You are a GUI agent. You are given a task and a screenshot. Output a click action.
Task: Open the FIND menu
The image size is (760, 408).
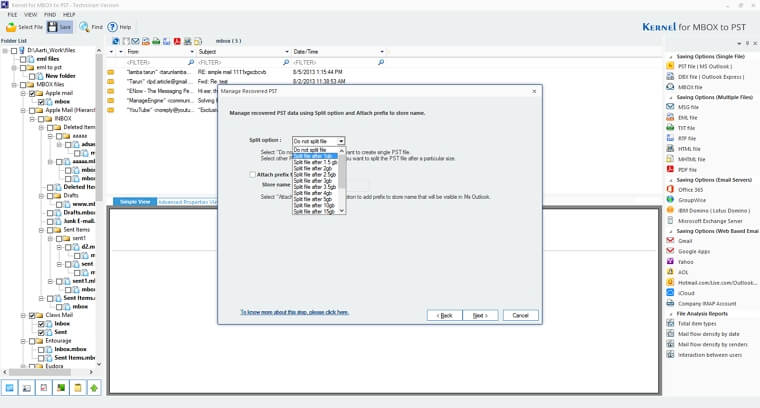click(x=50, y=15)
